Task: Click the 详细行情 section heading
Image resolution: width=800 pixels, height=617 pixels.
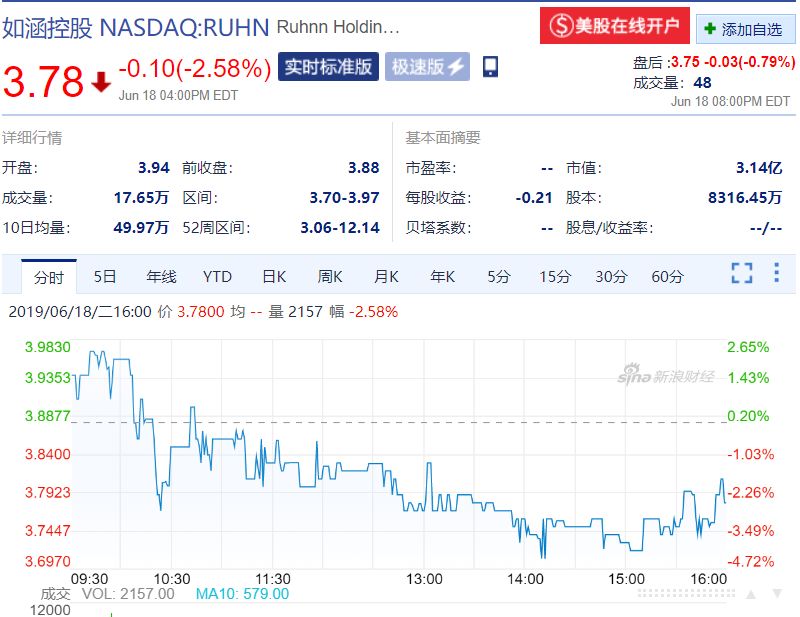Action: (32, 138)
